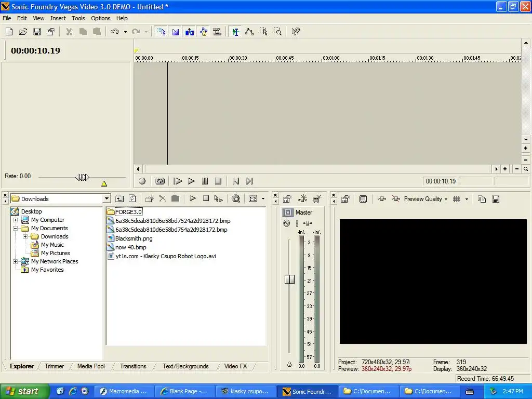This screenshot has width=532, height=399.
Task: Click the Master volume fader
Action: pyautogui.click(x=289, y=279)
